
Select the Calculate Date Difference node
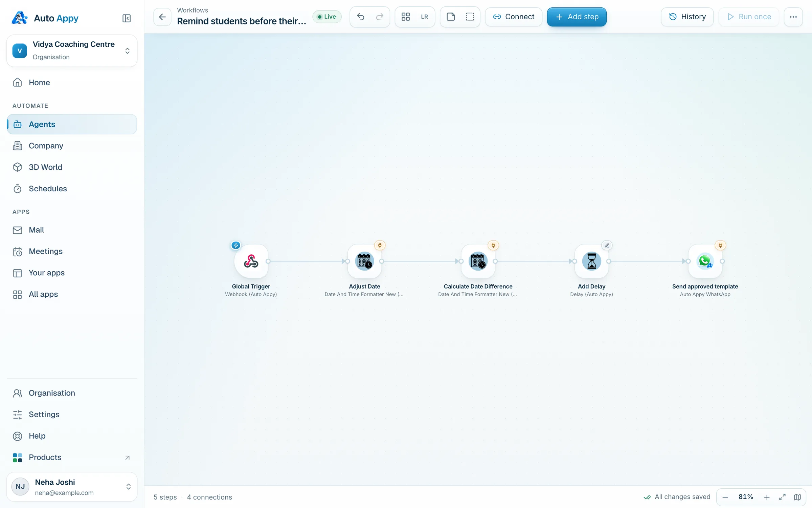[x=478, y=261]
